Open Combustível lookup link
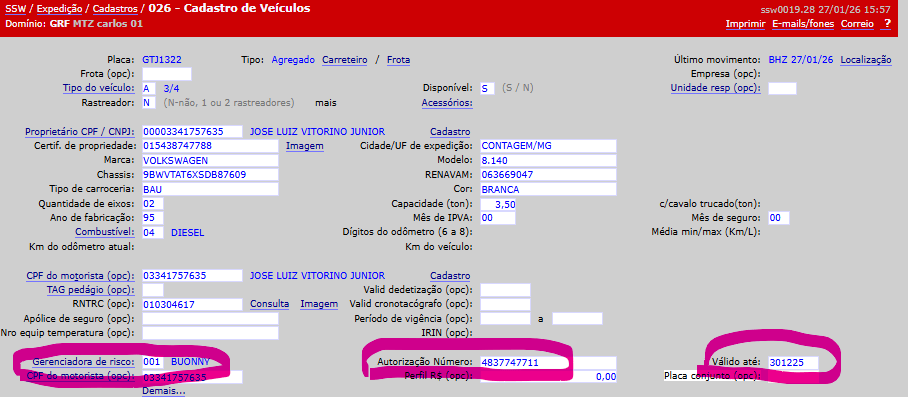908x397 pixels. point(105,232)
